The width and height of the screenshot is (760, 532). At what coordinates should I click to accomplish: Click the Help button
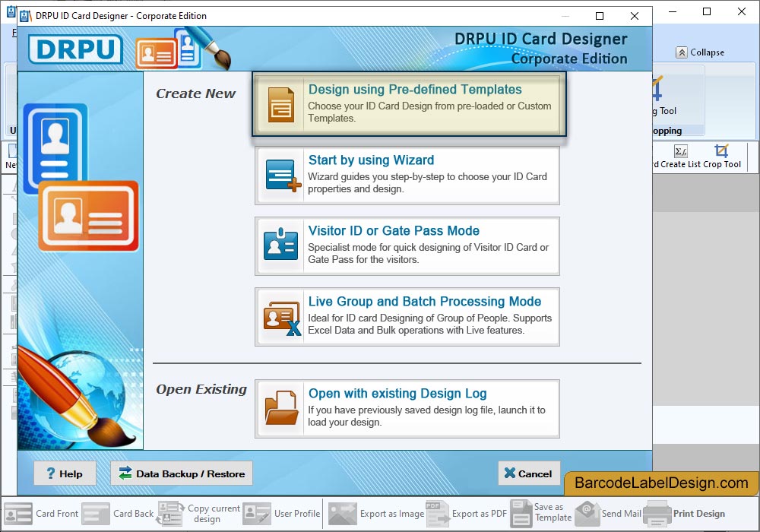click(x=65, y=473)
